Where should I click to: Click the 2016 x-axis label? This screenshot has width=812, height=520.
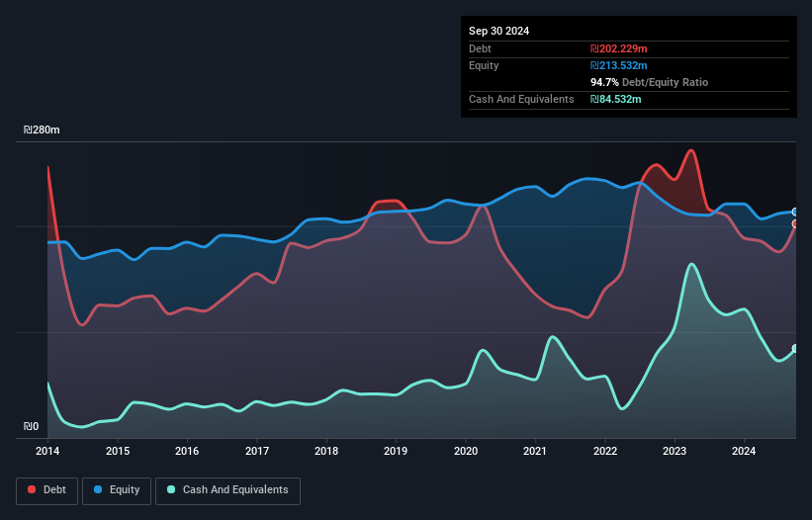click(x=187, y=451)
